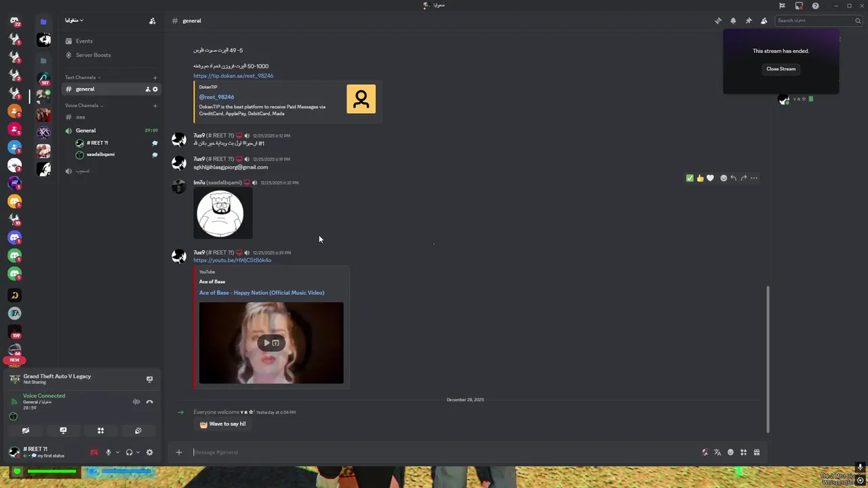The image size is (868, 488).
Task: Edit general channel settings gear
Action: pos(155,89)
